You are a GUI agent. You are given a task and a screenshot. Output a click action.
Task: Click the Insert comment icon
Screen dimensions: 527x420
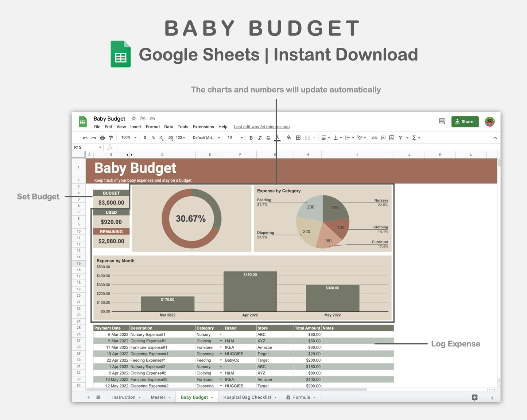[x=383, y=137]
